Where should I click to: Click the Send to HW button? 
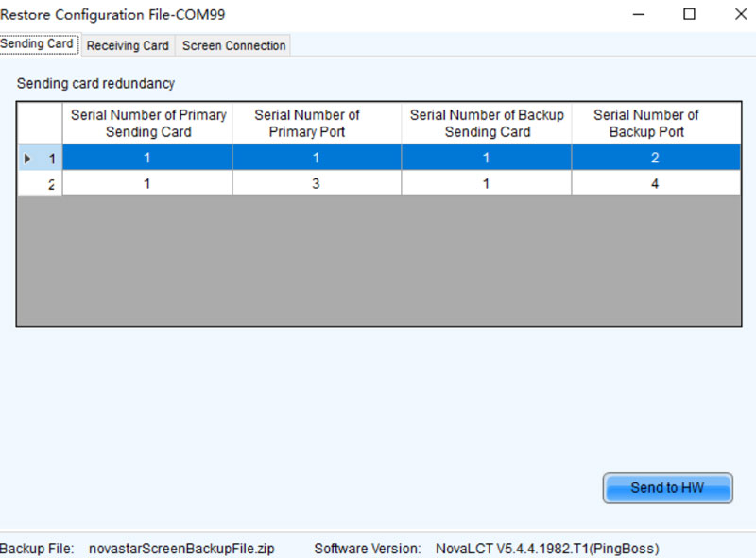[667, 488]
